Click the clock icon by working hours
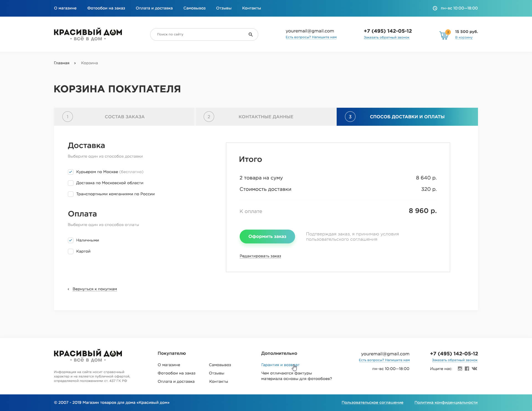The height and width of the screenshot is (411, 532). tap(435, 8)
